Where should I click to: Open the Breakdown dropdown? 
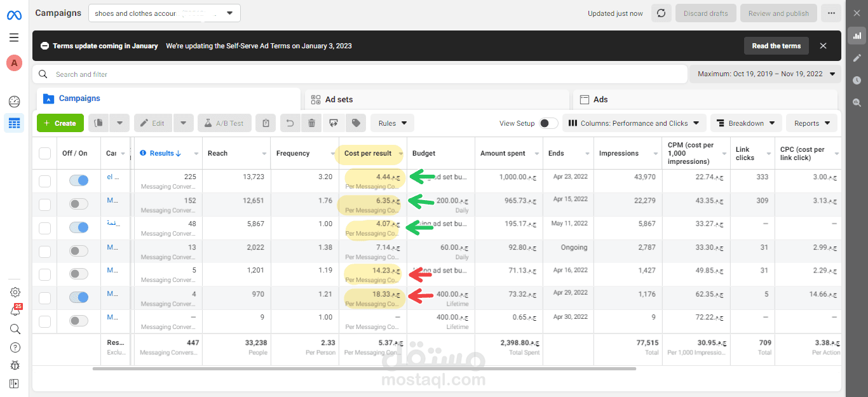pyautogui.click(x=746, y=123)
